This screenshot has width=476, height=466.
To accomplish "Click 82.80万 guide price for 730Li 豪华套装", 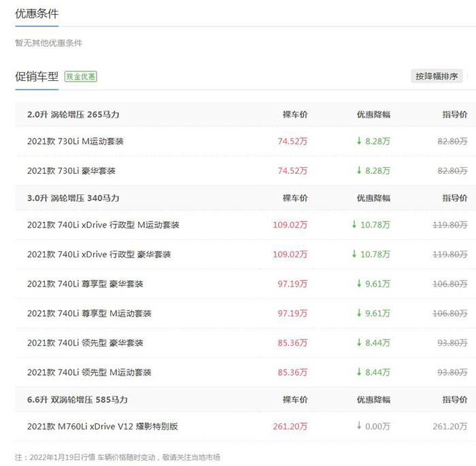I will click(452, 171).
